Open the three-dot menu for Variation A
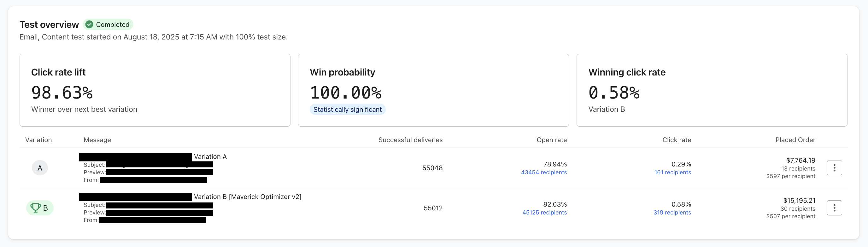The height and width of the screenshot is (247, 868). [834, 168]
